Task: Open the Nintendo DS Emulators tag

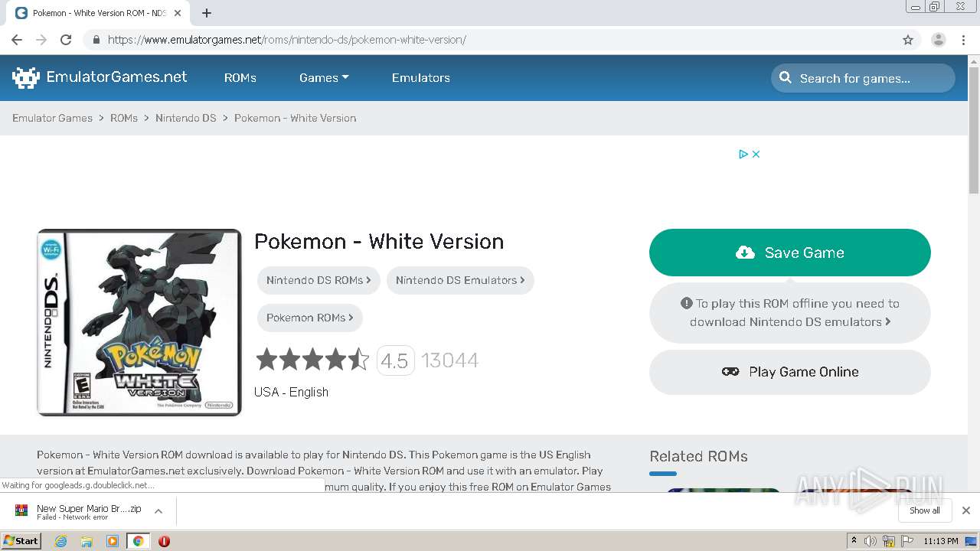Action: (460, 280)
